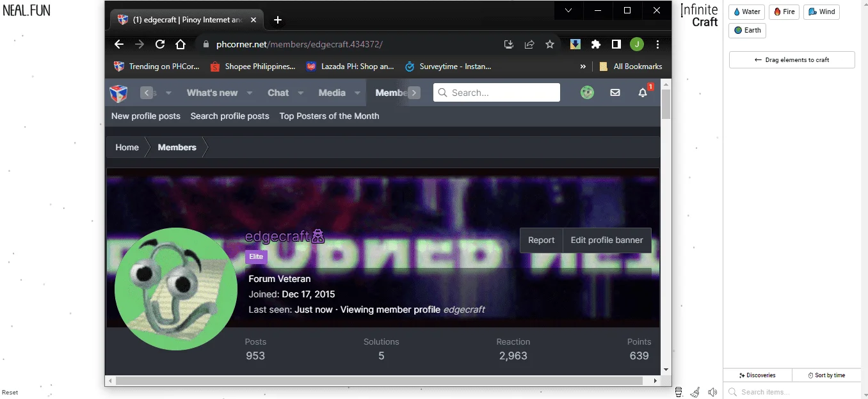Screen dimensions: 868x399
Task: Click the forum Search field
Action: (497, 93)
